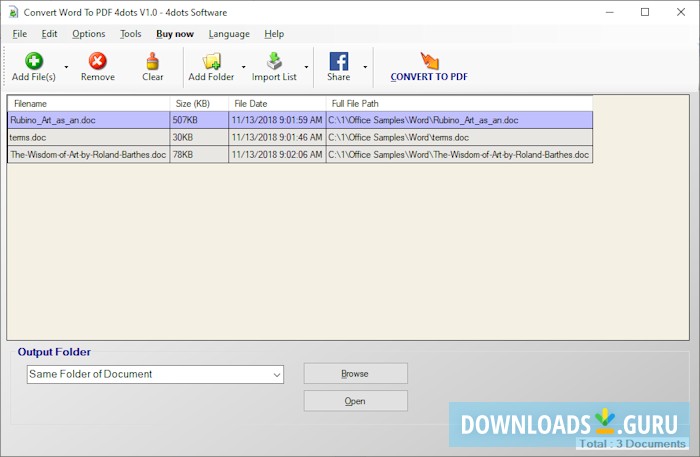Sort by the Full File Path column header

(x=459, y=104)
